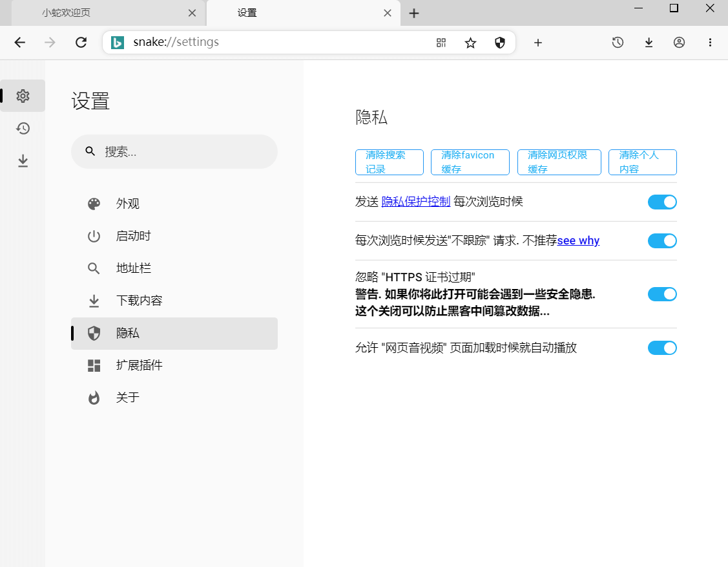Turn off the 不跟踪 request toggle
The height and width of the screenshot is (567, 728).
662,241
